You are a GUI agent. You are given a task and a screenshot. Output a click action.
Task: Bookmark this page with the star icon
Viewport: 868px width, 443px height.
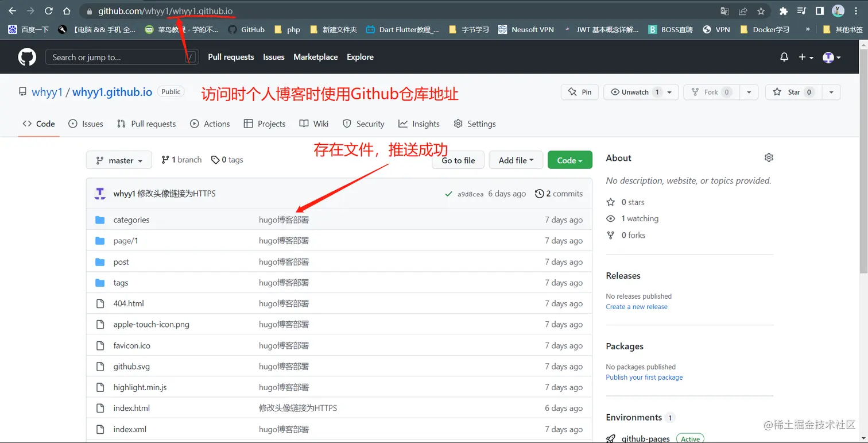761,11
